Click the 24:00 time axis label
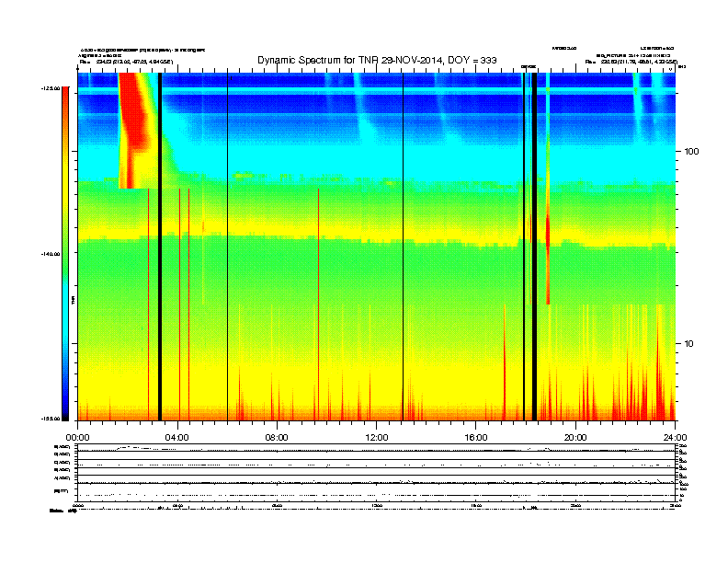Viewport: 728px width, 563px height. click(x=675, y=438)
